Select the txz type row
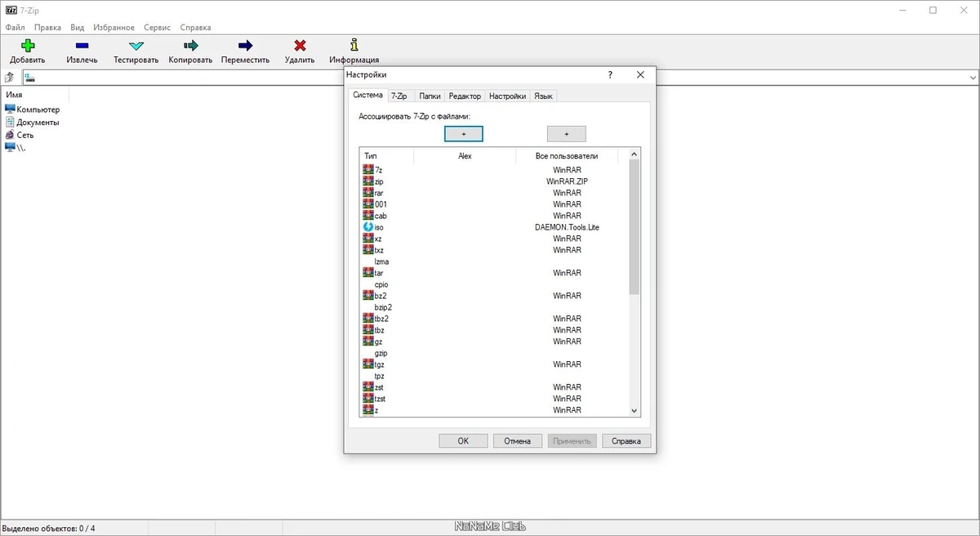Screen dimensions: 980x536 pyautogui.click(x=494, y=250)
